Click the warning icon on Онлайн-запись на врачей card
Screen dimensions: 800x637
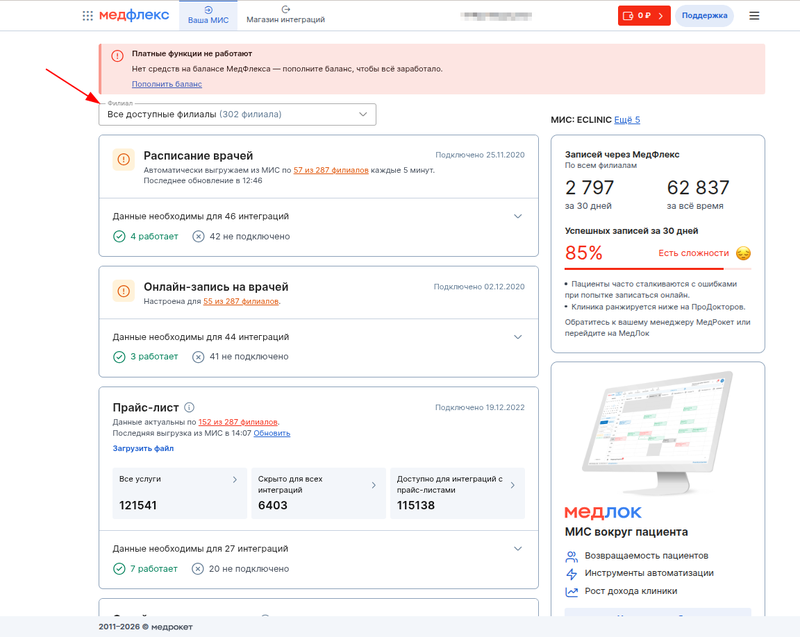point(123,293)
